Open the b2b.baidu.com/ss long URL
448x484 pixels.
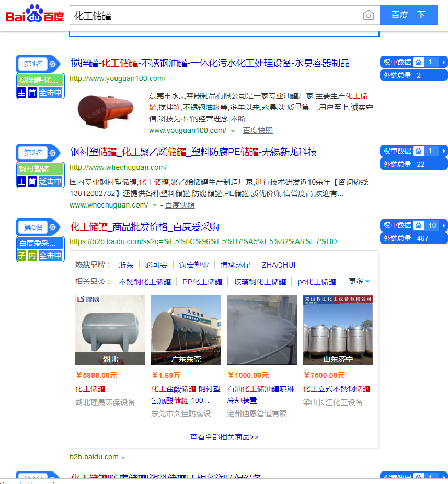(206, 241)
